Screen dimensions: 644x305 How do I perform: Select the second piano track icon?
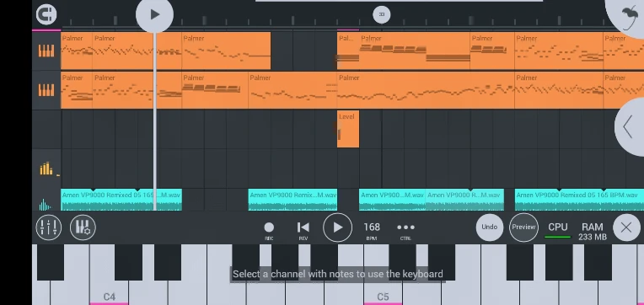(46, 90)
